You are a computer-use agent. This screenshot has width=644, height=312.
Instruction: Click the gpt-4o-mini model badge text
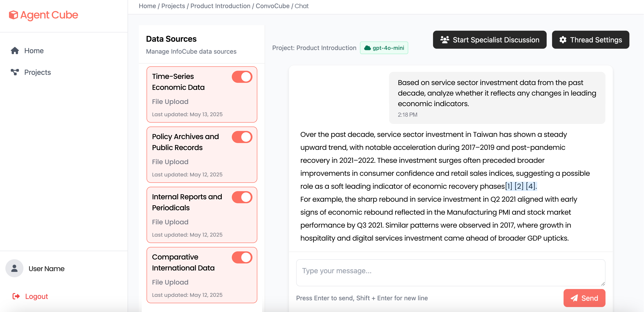pos(388,48)
